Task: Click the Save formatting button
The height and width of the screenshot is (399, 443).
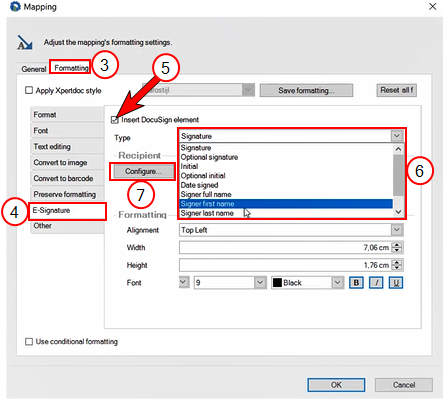Action: pos(306,90)
